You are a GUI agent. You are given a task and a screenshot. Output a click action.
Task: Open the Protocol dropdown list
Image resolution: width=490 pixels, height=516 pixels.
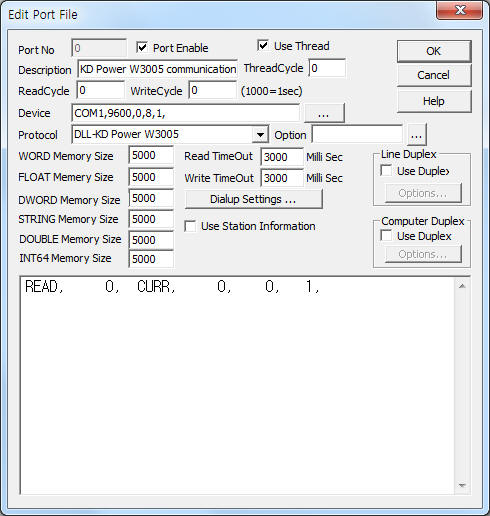click(260, 135)
